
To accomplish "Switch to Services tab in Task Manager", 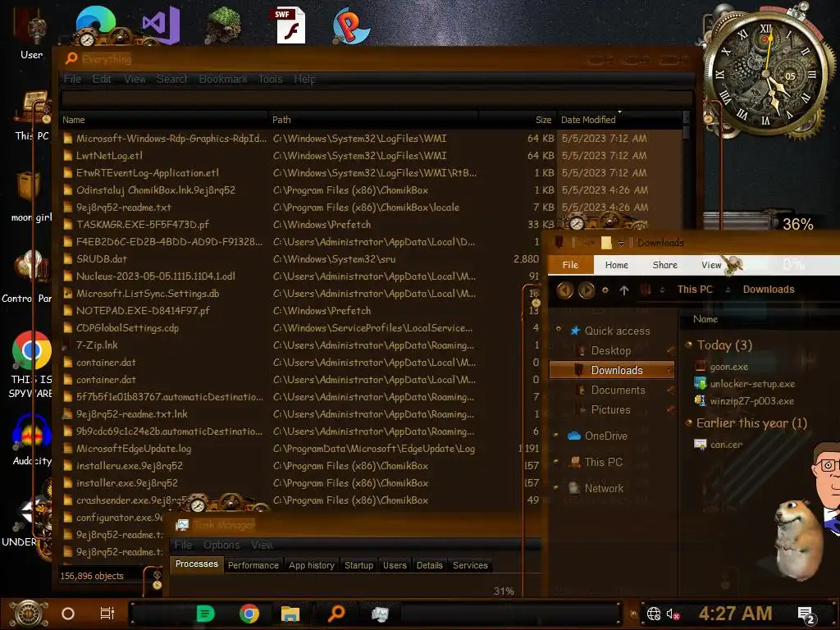I will pyautogui.click(x=470, y=565).
